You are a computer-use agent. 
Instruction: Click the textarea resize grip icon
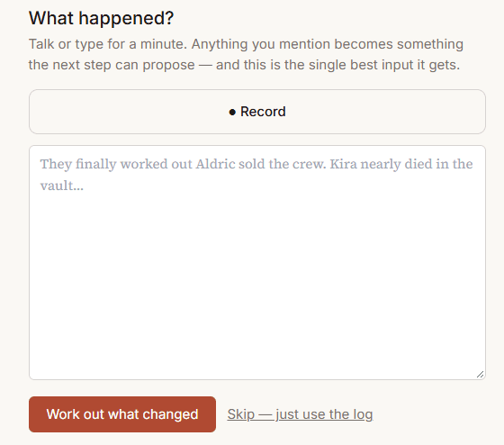[x=481, y=374]
